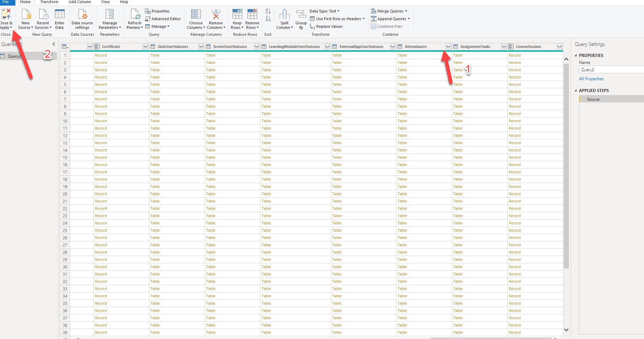Open the Add Column tab

(80, 2)
